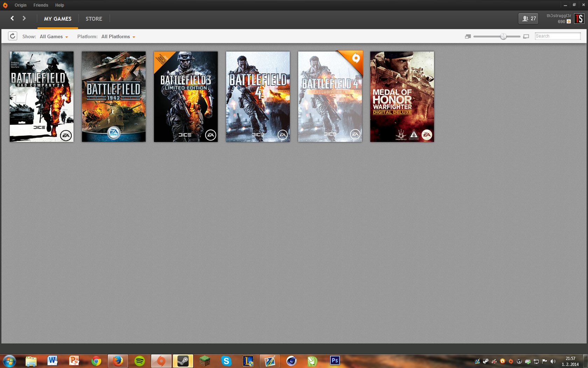This screenshot has width=588, height=368.
Task: Close the Origin window
Action: coord(583,5)
